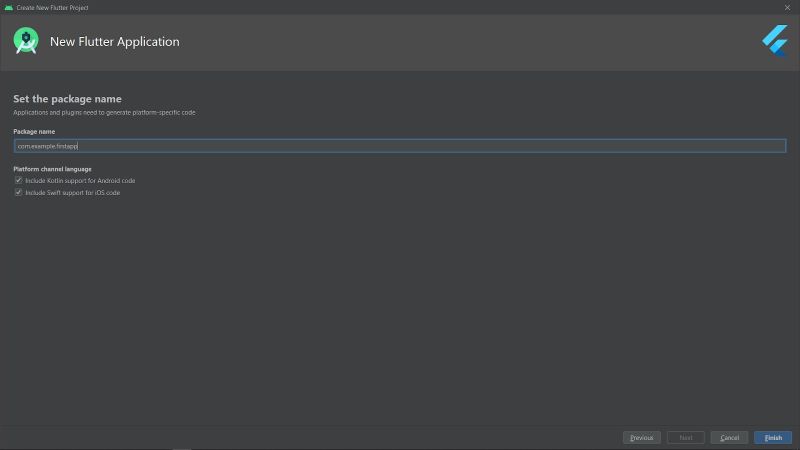The width and height of the screenshot is (800, 450).
Task: Click the 'New Flutter Application' title text
Action: point(115,41)
